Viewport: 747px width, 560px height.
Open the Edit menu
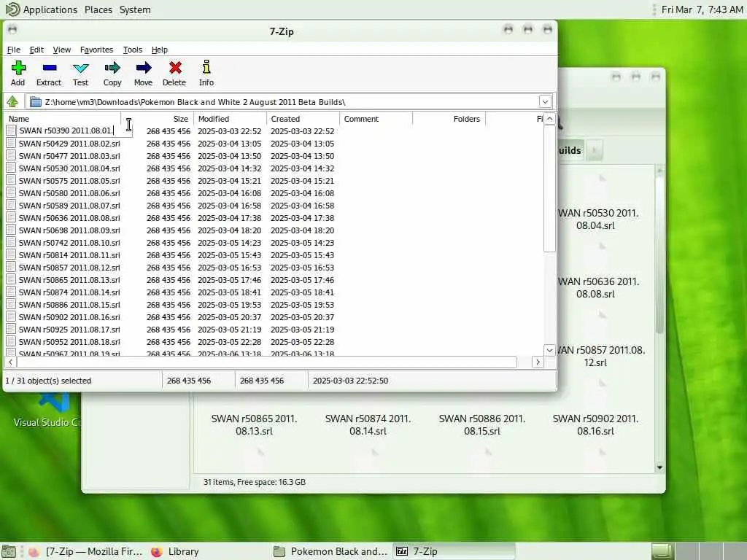[36, 50]
